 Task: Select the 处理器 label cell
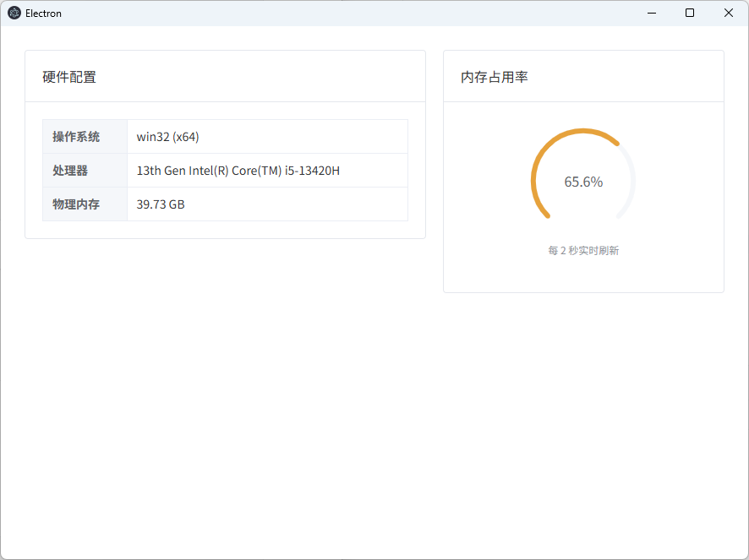pos(70,171)
